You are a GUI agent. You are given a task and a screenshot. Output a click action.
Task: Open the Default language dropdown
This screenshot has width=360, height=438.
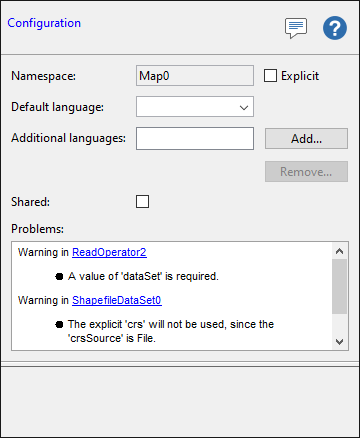click(195, 107)
